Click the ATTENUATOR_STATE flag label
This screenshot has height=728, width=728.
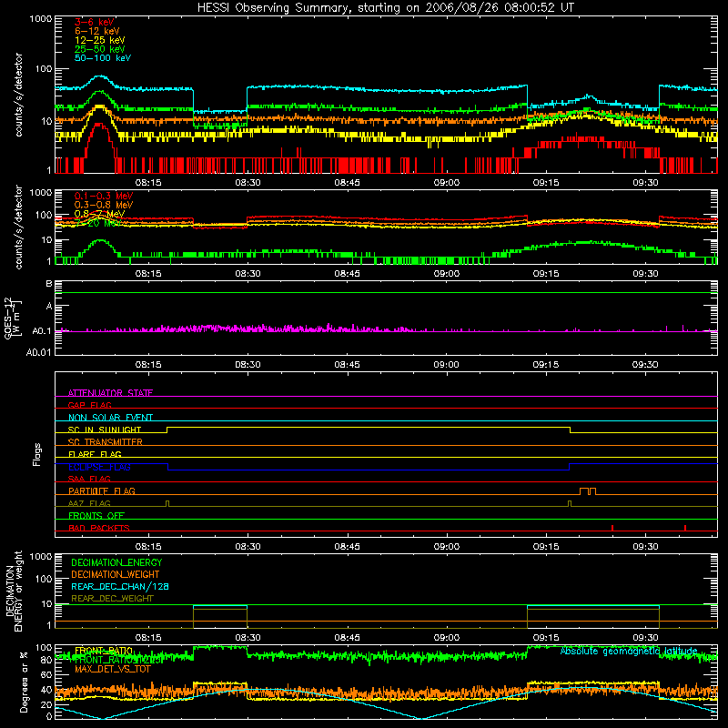pyautogui.click(x=110, y=393)
